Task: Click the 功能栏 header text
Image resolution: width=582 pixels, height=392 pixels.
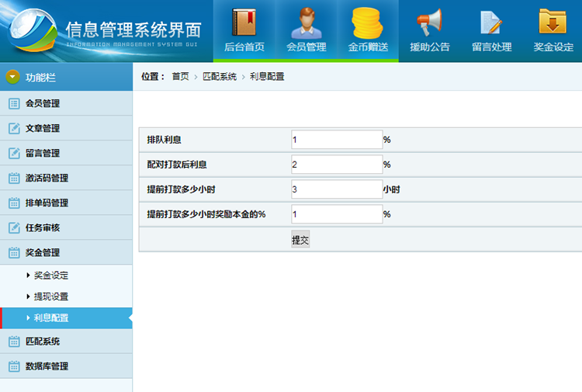Action: (40, 77)
